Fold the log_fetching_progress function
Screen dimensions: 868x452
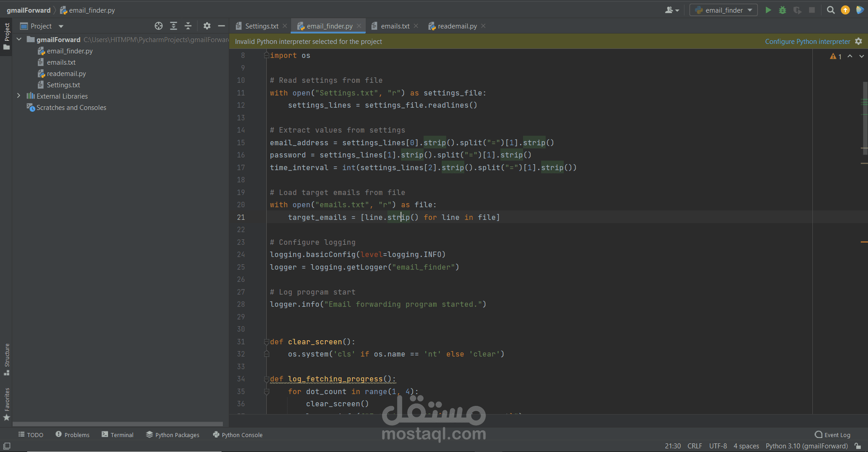click(x=266, y=379)
